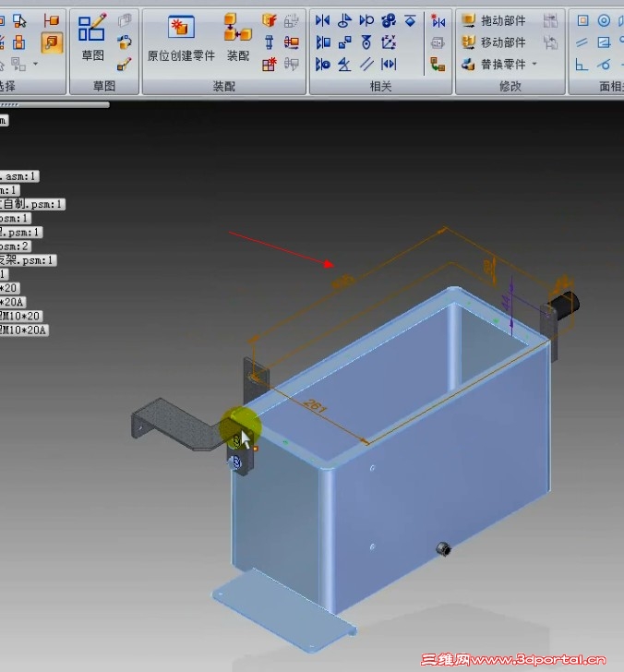
Task: Select the psm:2 pathfinder item
Action: click(16, 246)
